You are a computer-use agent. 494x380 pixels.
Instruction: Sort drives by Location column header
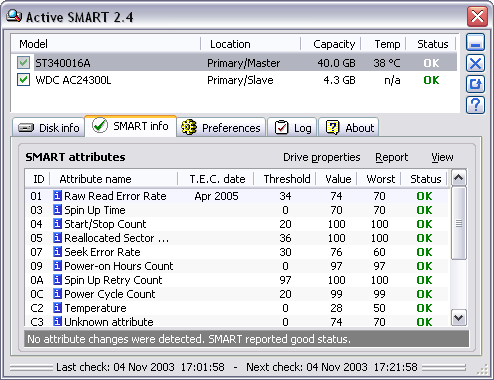click(x=251, y=44)
